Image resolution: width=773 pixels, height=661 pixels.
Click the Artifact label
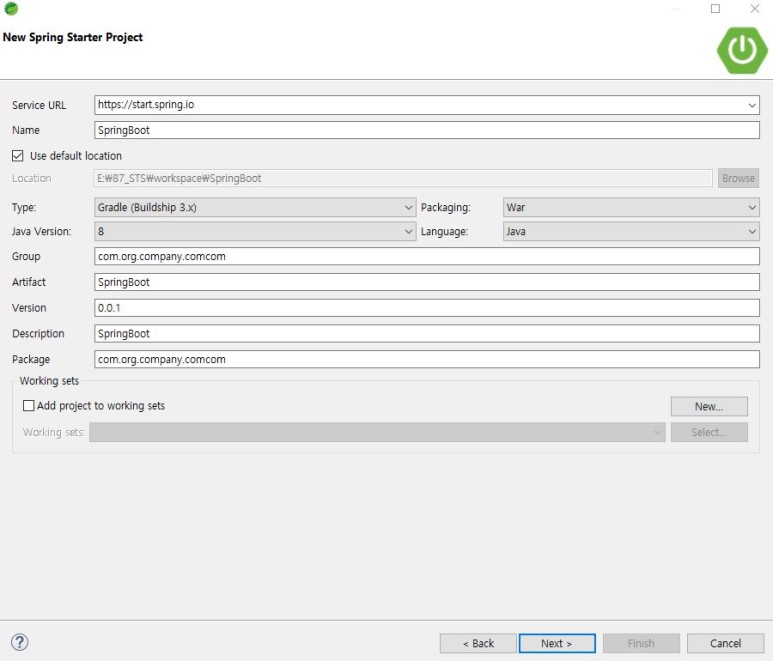(x=29, y=282)
